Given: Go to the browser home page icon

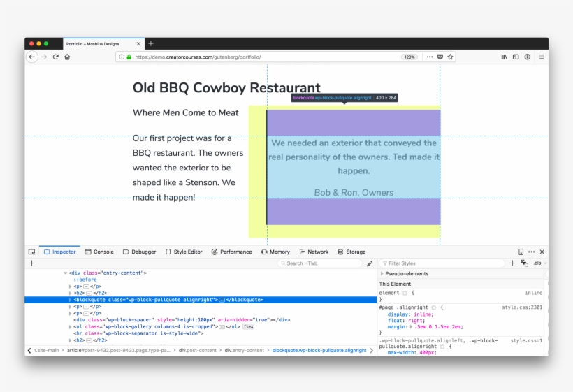Looking at the screenshot, I should click(67, 57).
